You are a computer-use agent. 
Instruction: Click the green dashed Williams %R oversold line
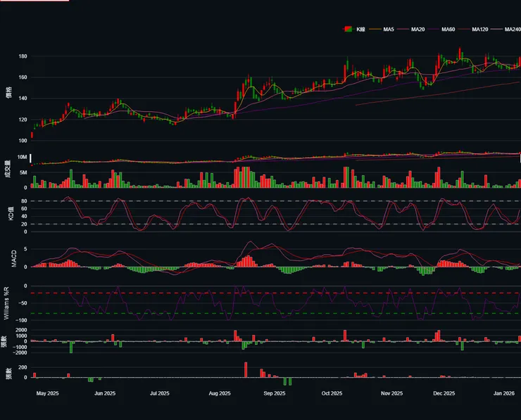(276, 314)
